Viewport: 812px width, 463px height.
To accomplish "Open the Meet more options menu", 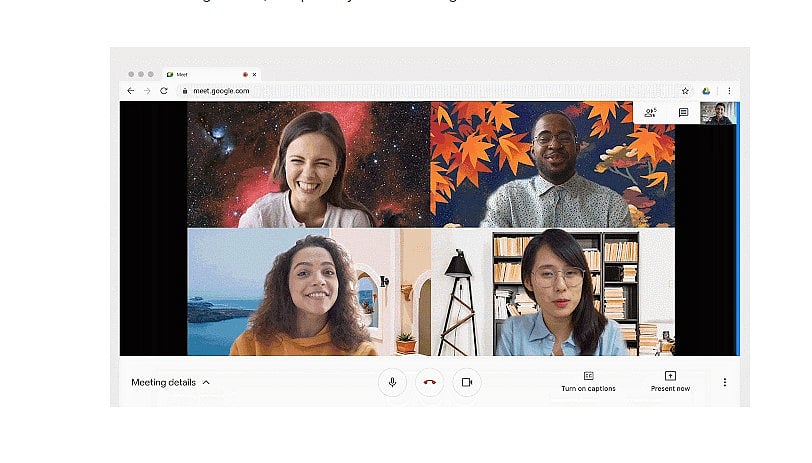I will tap(724, 382).
